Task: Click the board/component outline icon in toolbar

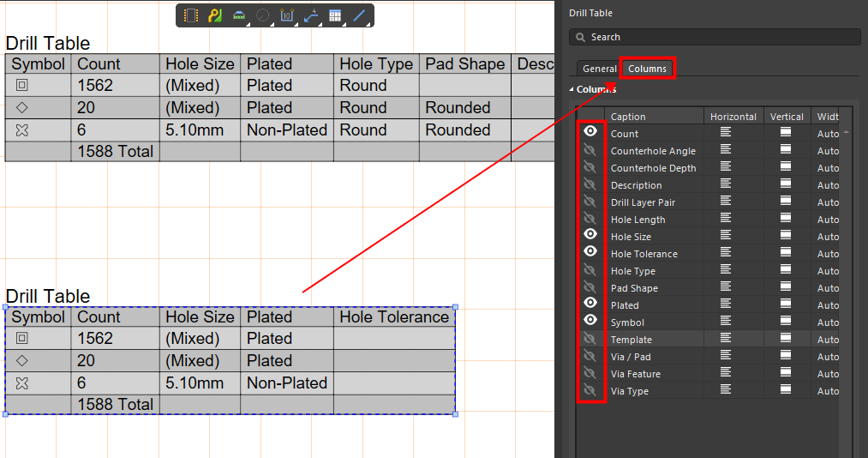Action: point(190,15)
